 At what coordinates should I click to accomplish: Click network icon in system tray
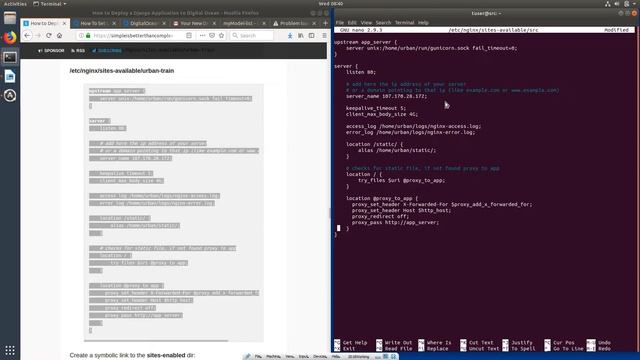607,4
